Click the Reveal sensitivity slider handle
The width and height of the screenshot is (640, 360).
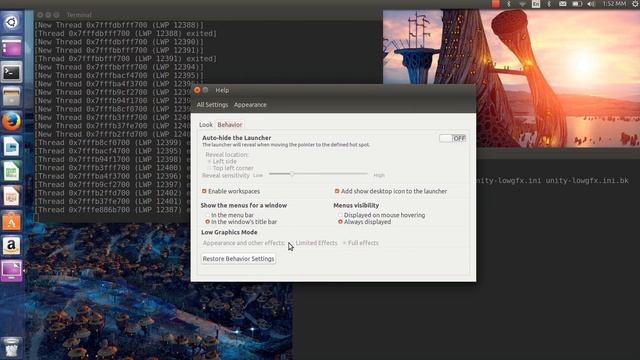tap(292, 174)
